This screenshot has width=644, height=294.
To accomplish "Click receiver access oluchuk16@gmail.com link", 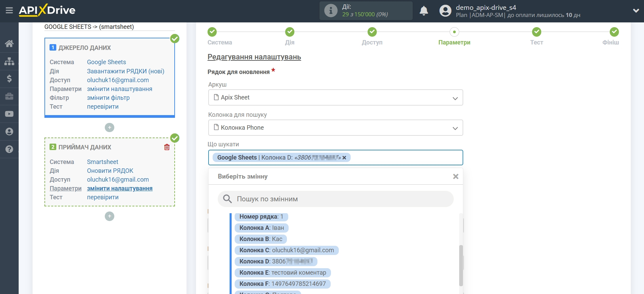I will [x=118, y=180].
